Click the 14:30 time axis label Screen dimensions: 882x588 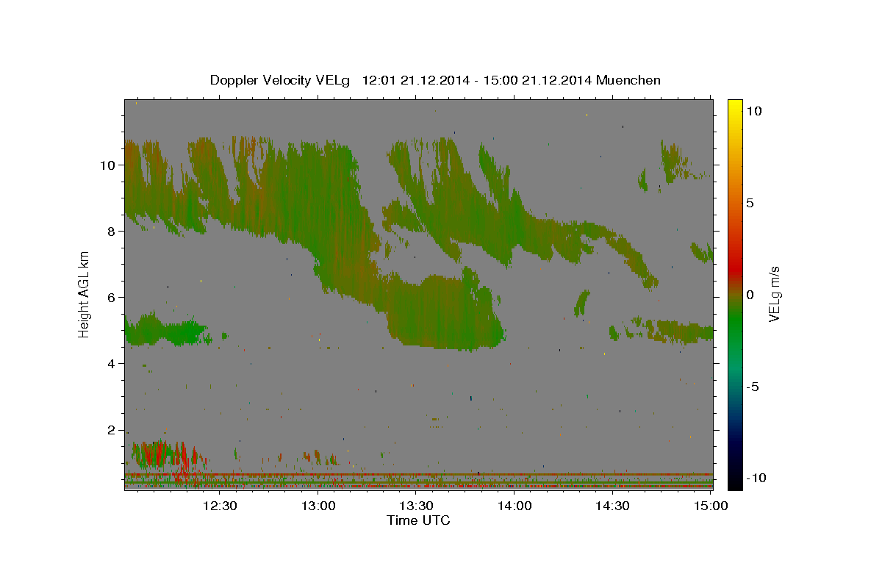tap(612, 506)
